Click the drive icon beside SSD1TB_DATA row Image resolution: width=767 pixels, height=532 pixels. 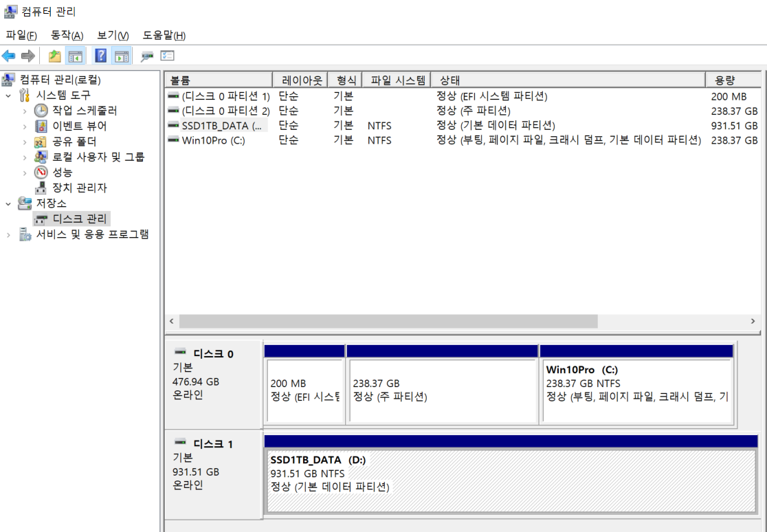click(173, 125)
